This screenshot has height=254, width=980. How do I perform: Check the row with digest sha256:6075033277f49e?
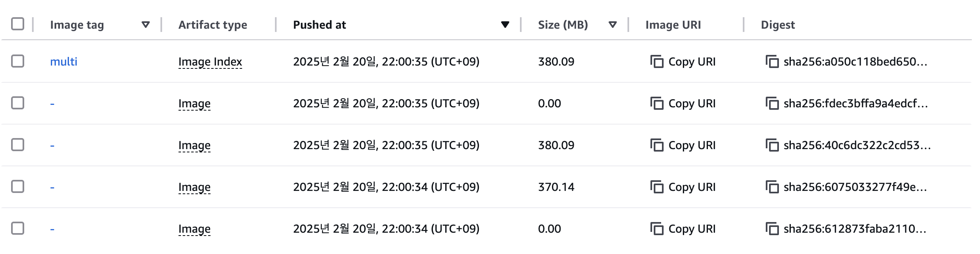tap(18, 187)
